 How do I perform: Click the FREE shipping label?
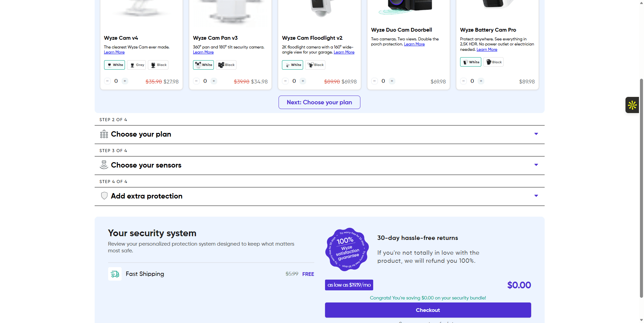click(308, 274)
